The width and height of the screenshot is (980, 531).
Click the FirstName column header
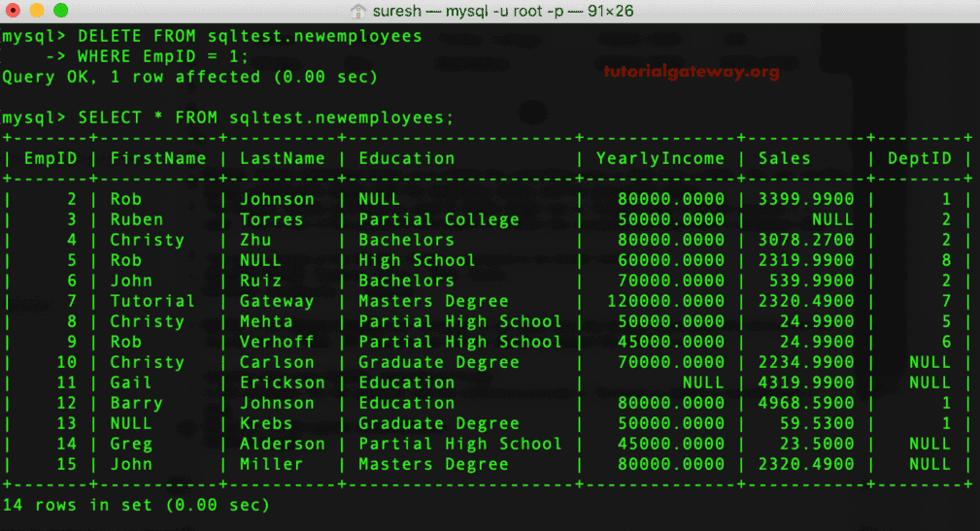pyautogui.click(x=158, y=158)
